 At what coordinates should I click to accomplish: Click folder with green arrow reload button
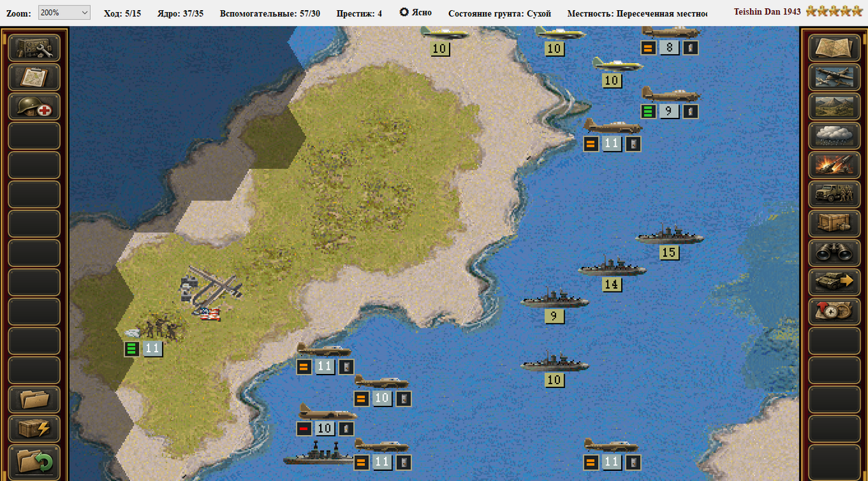[x=34, y=461]
